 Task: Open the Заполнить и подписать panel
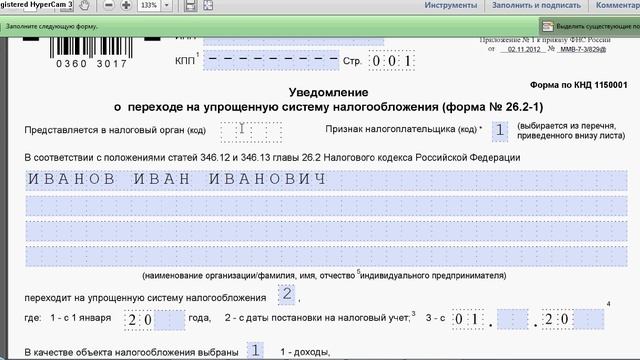[536, 5]
